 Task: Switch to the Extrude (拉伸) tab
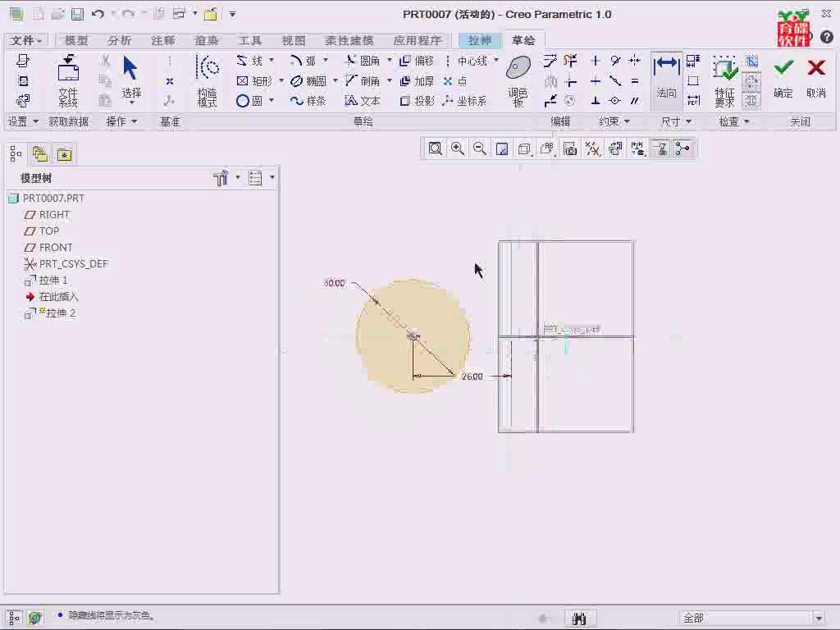tap(479, 40)
